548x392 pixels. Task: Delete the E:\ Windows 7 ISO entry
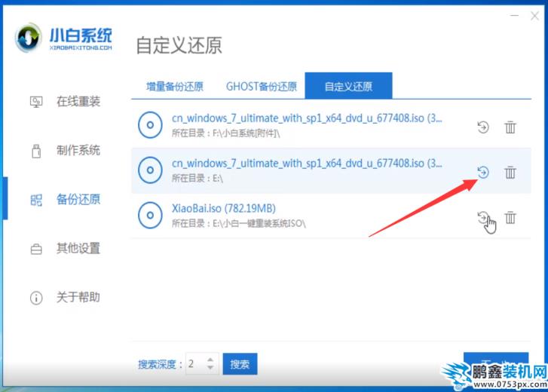point(510,172)
